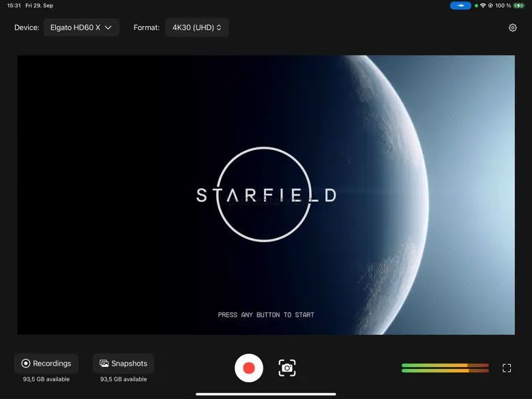Image resolution: width=532 pixels, height=399 pixels.
Task: Click the upper audio level meter bar
Action: coord(445,366)
